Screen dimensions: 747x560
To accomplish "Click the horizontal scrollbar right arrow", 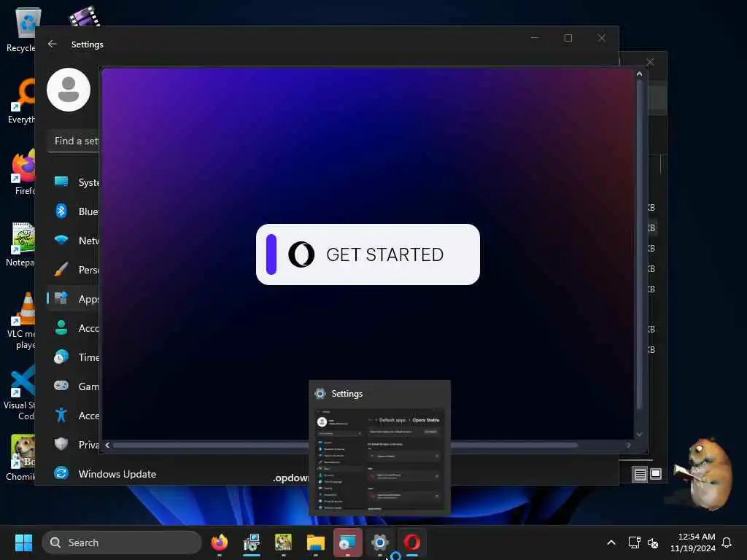I will (x=628, y=445).
